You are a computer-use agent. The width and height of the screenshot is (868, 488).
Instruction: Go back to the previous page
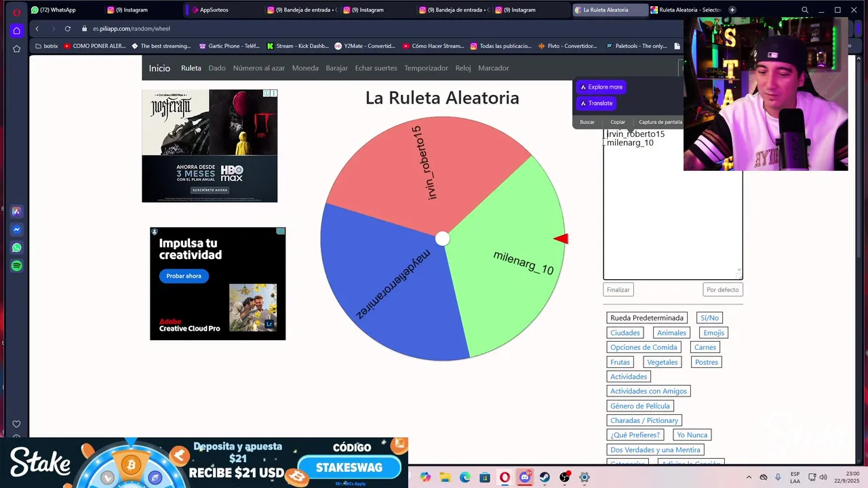(37, 28)
